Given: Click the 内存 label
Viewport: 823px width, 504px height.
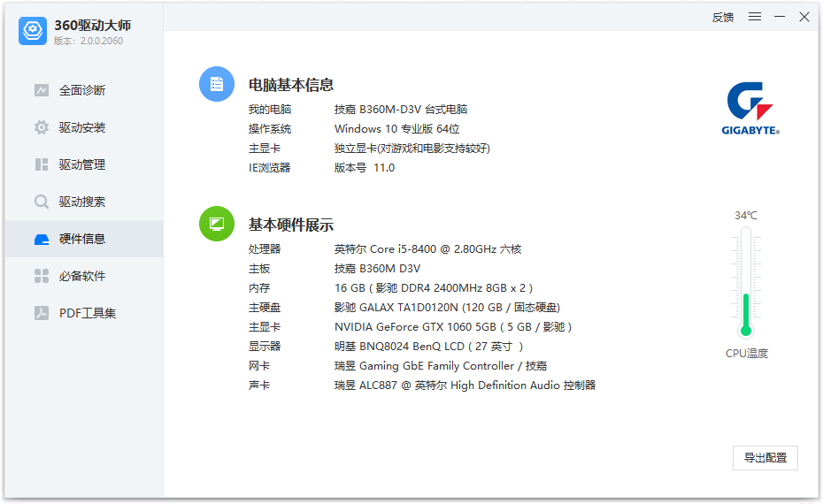Looking at the screenshot, I should coord(259,288).
